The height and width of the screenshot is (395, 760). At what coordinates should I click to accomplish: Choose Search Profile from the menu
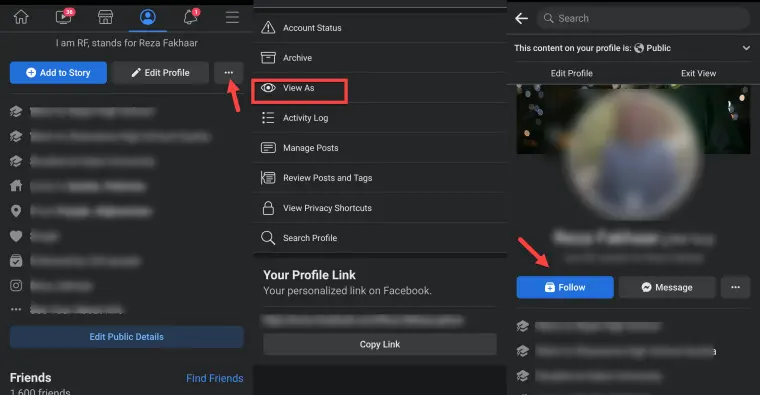(x=380, y=238)
